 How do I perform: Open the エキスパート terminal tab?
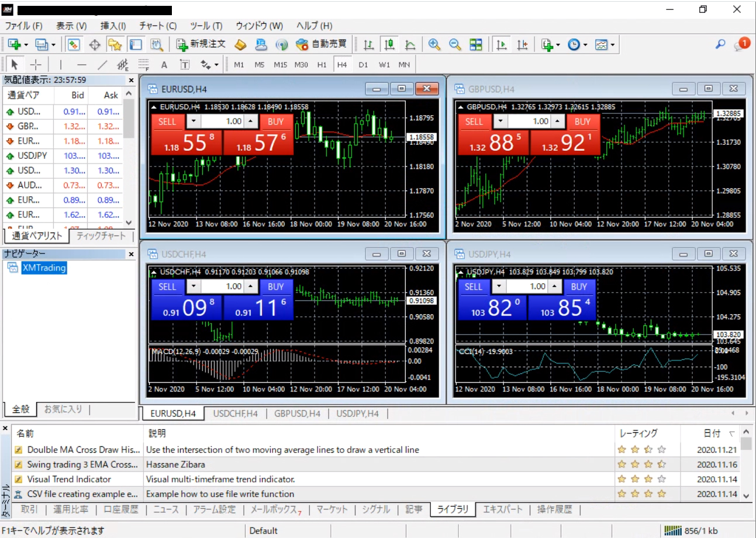click(x=503, y=509)
